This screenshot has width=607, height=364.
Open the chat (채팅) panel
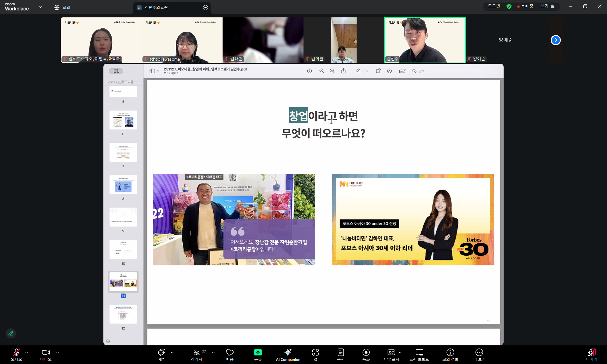click(162, 354)
